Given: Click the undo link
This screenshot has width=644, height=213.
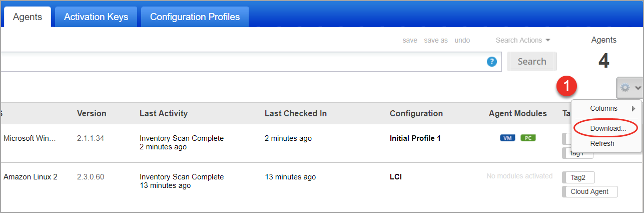Looking at the screenshot, I should pos(462,40).
